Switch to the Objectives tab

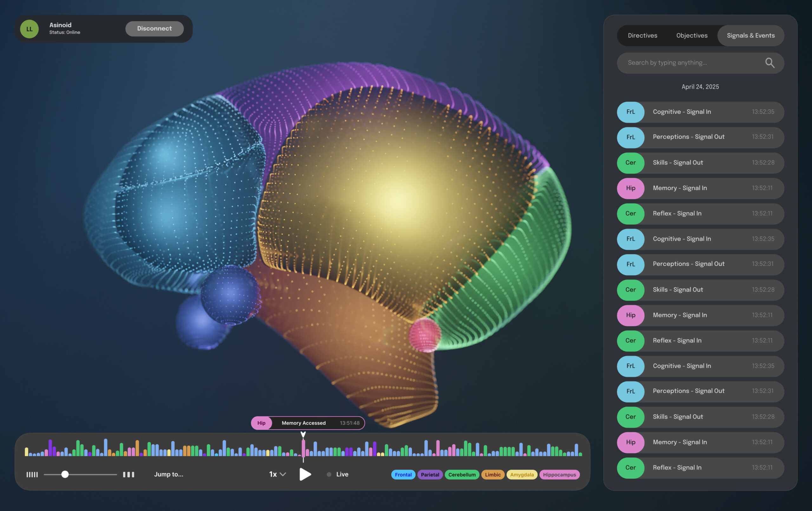point(691,36)
